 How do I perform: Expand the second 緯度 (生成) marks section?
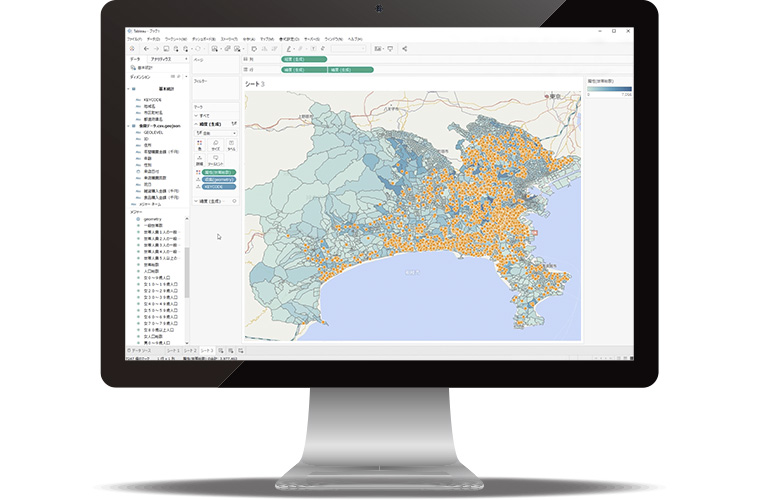196,201
